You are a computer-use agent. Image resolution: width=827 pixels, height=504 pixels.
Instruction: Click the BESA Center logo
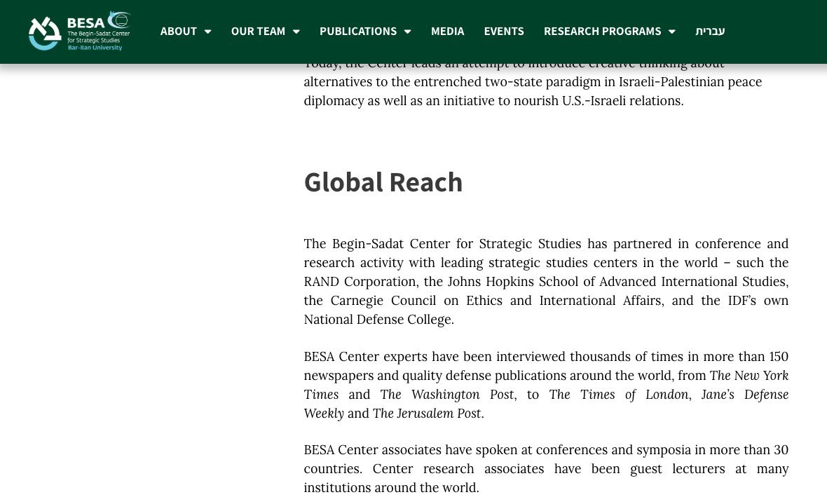pos(79,31)
